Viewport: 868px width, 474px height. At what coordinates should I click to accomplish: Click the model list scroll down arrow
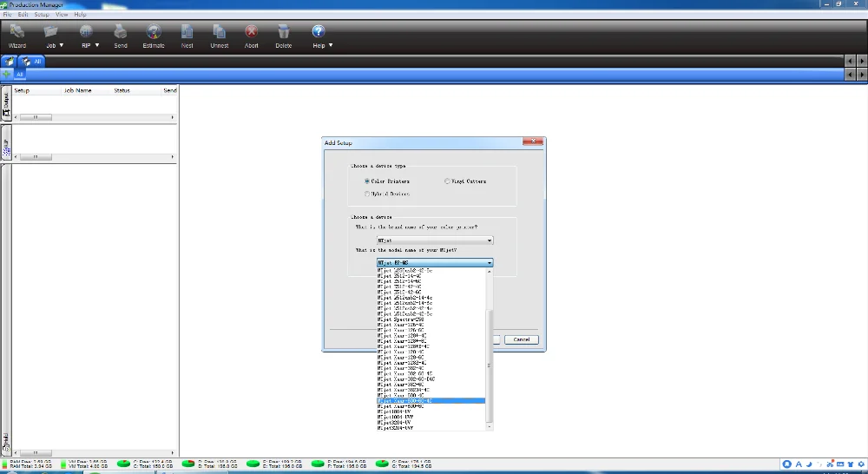click(x=489, y=427)
